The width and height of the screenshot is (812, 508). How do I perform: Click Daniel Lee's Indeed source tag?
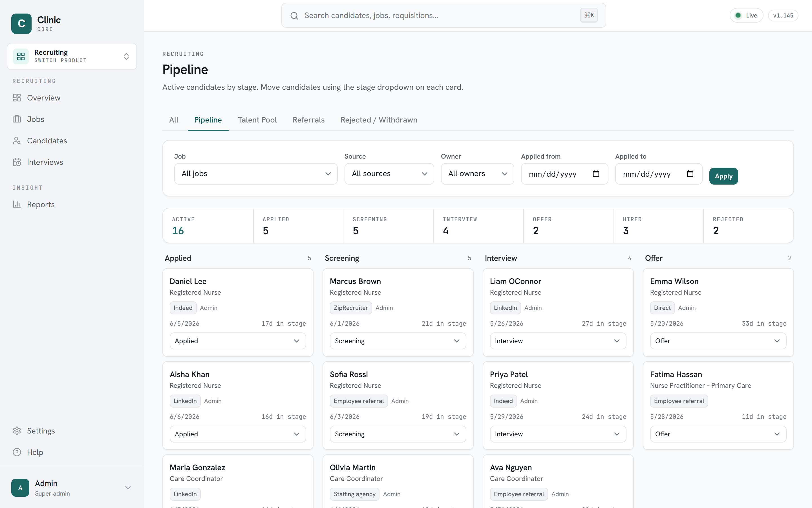point(183,308)
